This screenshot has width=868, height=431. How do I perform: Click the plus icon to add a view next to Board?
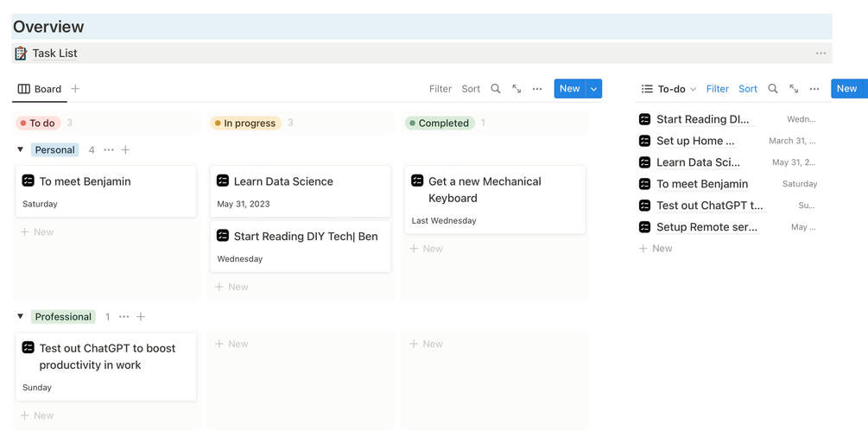point(75,89)
